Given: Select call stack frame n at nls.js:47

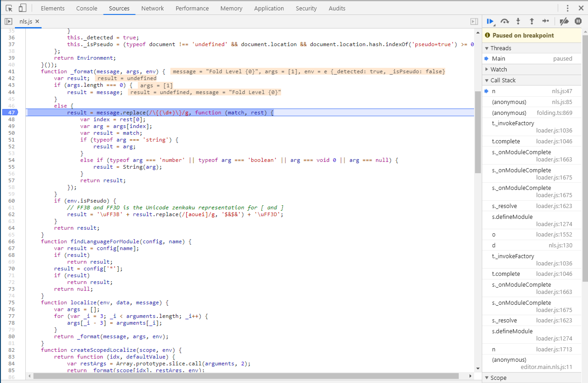Looking at the screenshot, I should click(531, 91).
